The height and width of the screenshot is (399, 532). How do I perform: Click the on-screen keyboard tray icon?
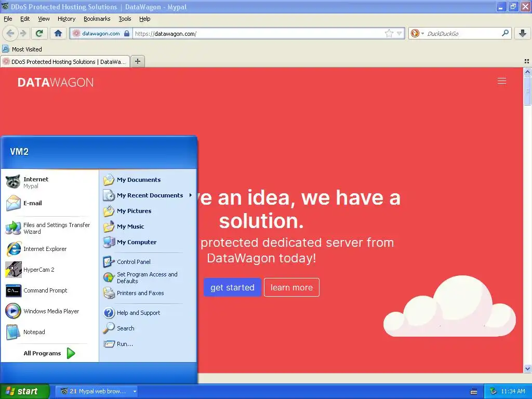coord(474,392)
